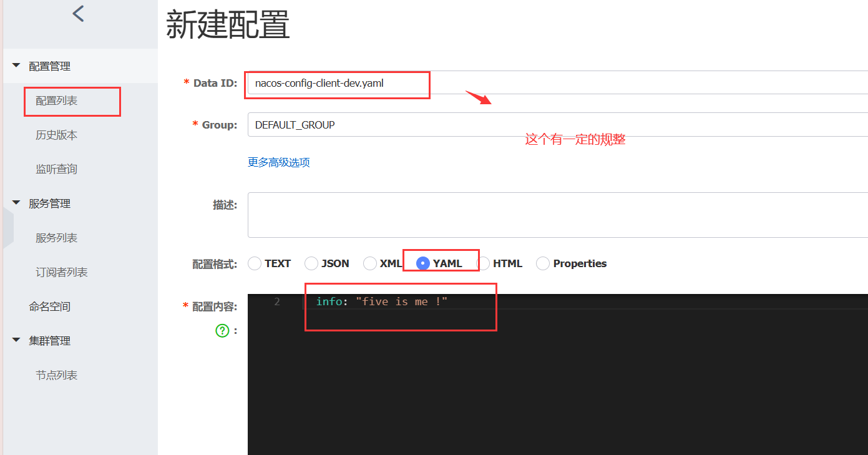
Task: Select the JSON format radio button
Action: click(311, 263)
